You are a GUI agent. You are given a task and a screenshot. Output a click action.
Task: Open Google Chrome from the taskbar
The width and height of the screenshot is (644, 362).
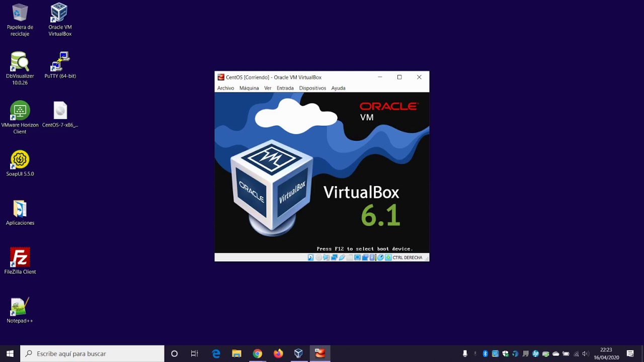[x=257, y=353]
